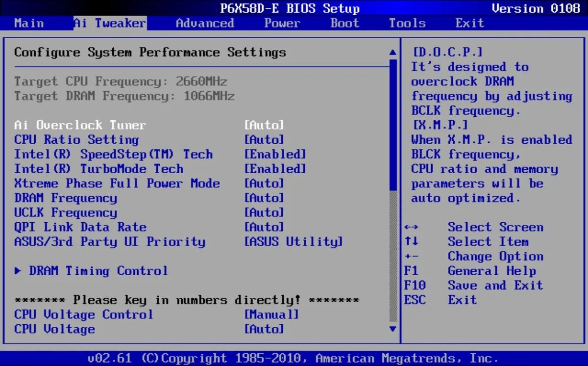Screen dimensions: 588x366
Task: Click Configure System Performance Settings heading
Action: (150, 52)
